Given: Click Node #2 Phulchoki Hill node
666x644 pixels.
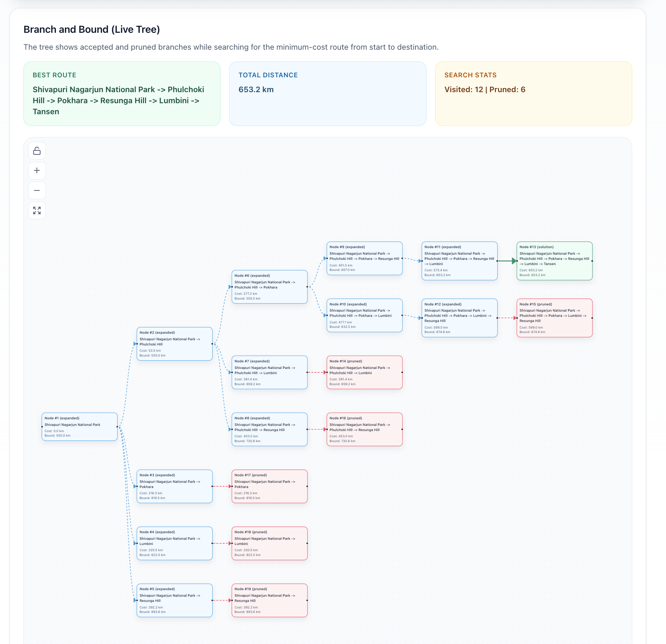Looking at the screenshot, I should 174,344.
